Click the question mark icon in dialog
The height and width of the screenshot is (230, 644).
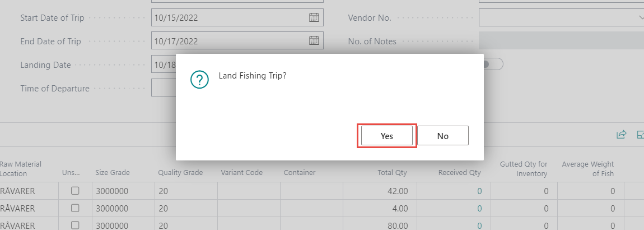tap(200, 80)
